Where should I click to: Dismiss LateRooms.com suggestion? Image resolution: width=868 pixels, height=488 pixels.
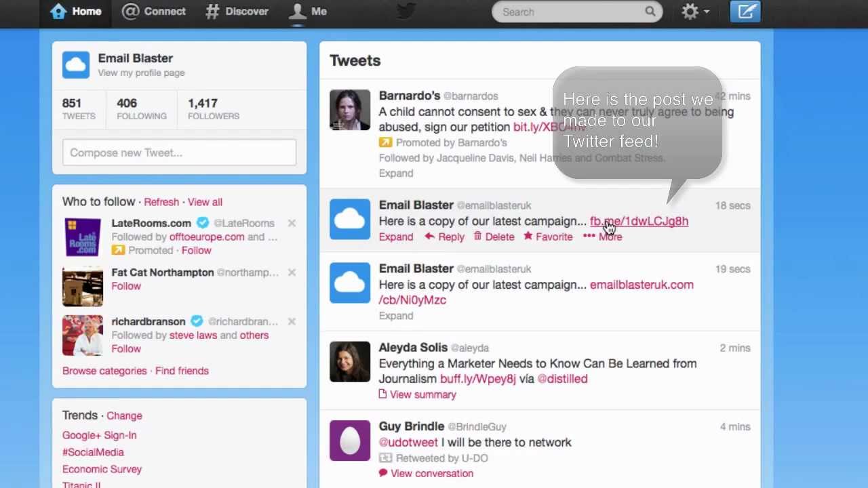point(292,223)
